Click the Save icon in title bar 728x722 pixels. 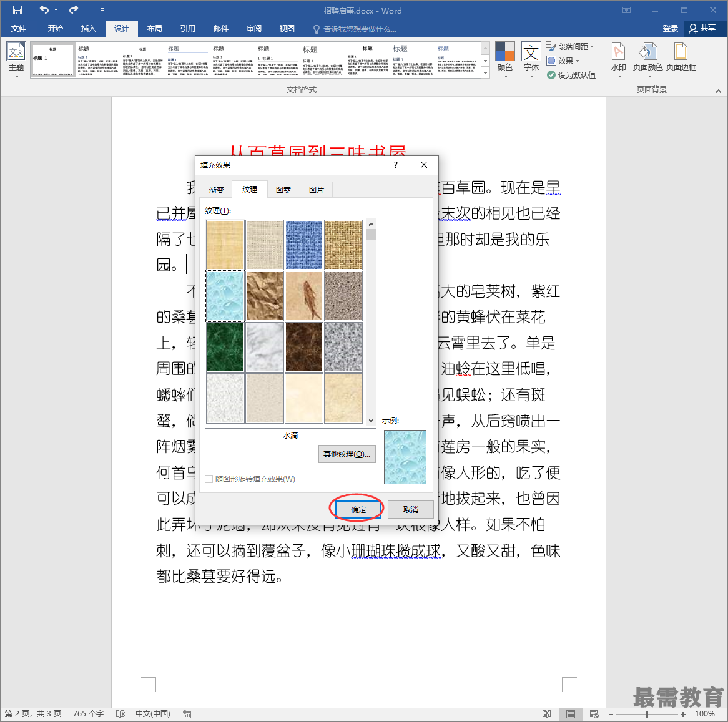(17, 10)
